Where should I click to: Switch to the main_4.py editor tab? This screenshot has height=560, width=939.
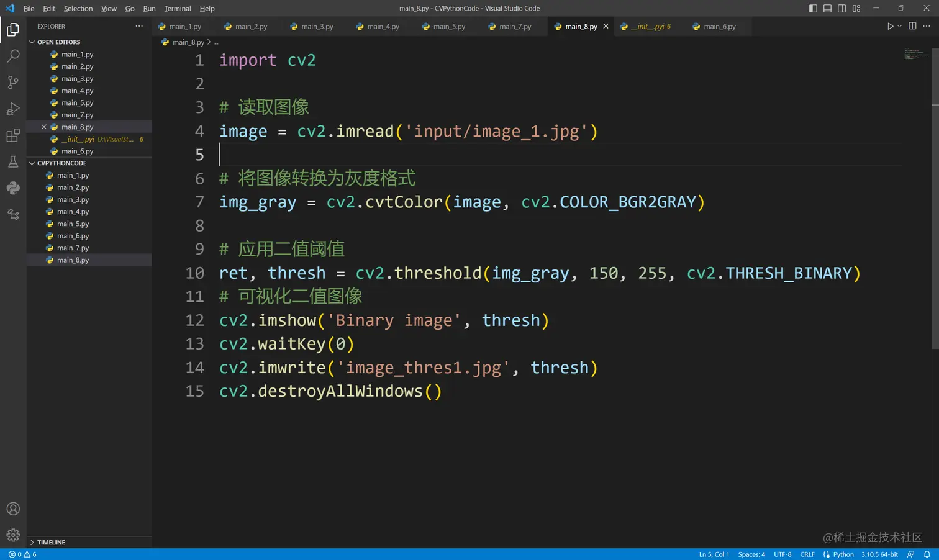[x=383, y=27]
